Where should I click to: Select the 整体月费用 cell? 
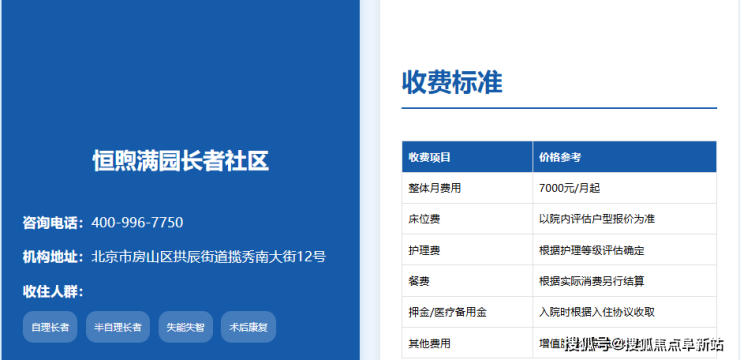click(467, 188)
